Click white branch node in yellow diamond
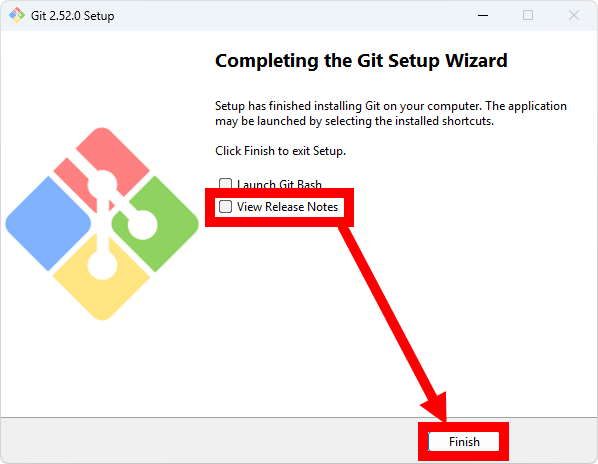 coord(102,265)
